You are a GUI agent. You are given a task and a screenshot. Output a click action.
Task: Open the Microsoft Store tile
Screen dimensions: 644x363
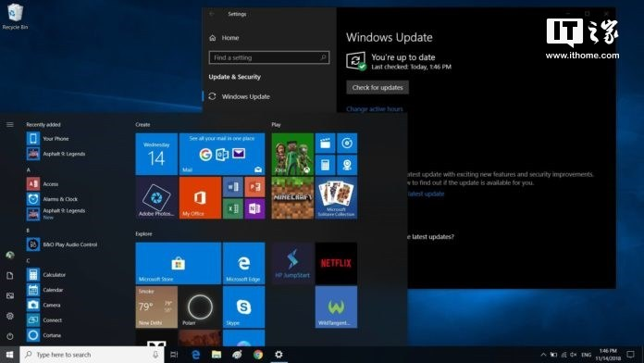coord(179,263)
